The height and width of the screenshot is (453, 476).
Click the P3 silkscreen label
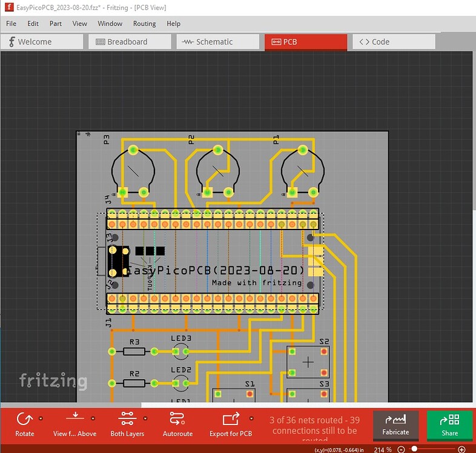coord(106,140)
